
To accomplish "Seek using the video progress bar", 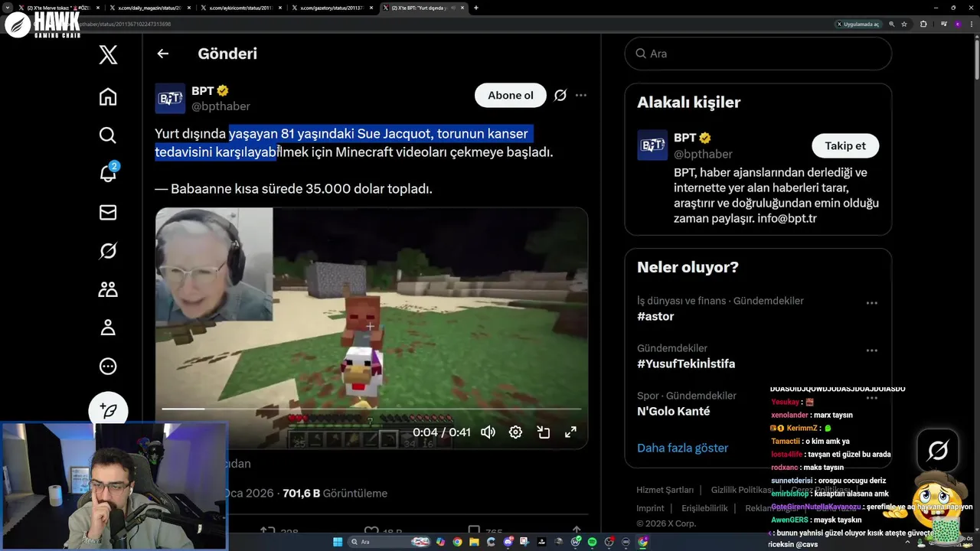I will pyautogui.click(x=371, y=409).
